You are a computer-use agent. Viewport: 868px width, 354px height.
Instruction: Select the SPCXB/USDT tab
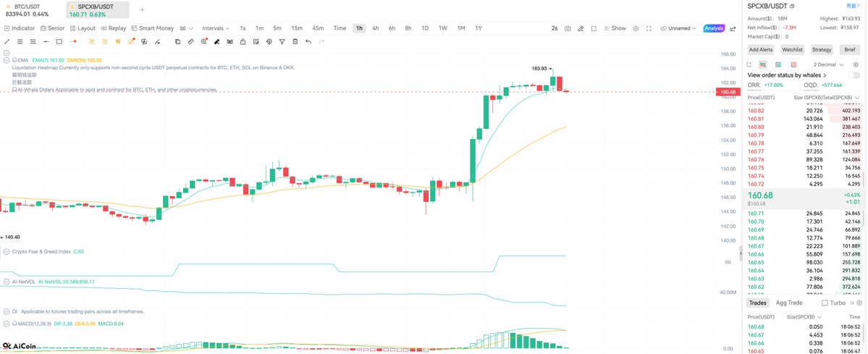tap(98, 9)
